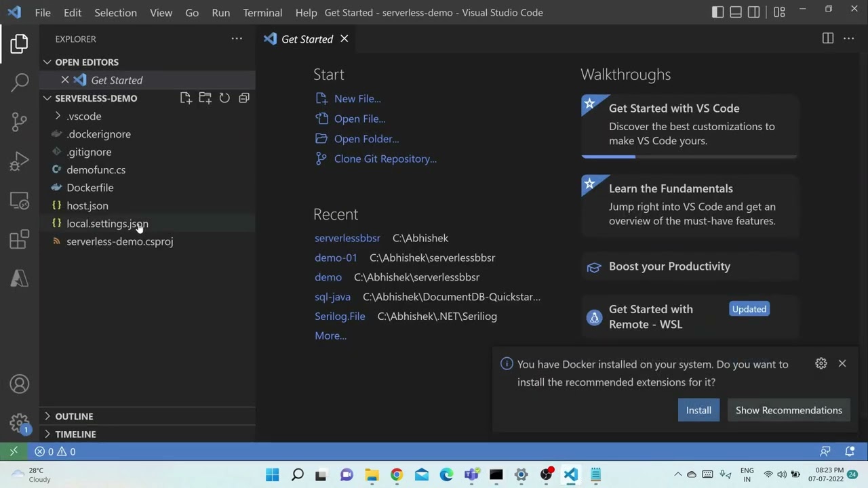
Task: Open File Explorer from the taskbar
Action: (372, 474)
